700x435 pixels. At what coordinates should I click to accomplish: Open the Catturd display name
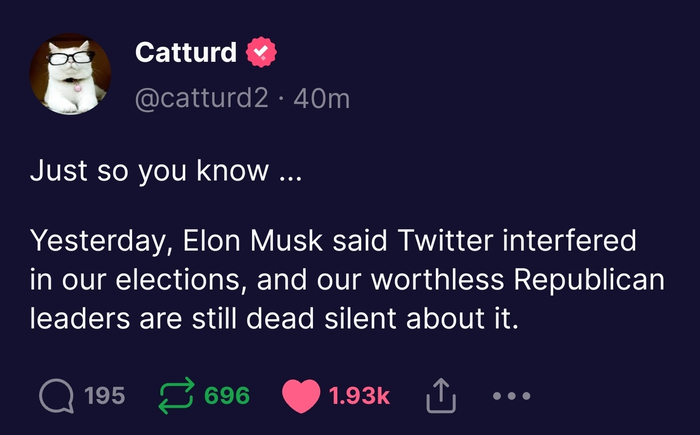pos(185,52)
